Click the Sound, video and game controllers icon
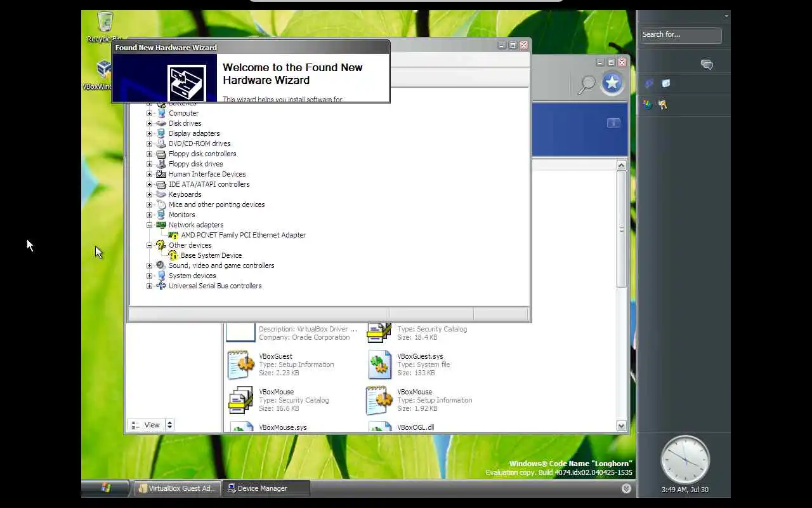This screenshot has height=508, width=812. [x=161, y=265]
